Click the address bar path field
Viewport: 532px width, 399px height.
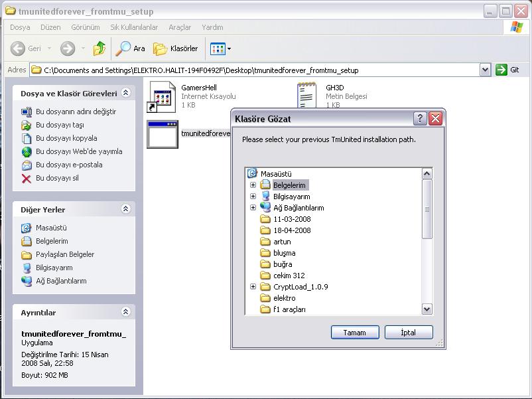click(255, 70)
